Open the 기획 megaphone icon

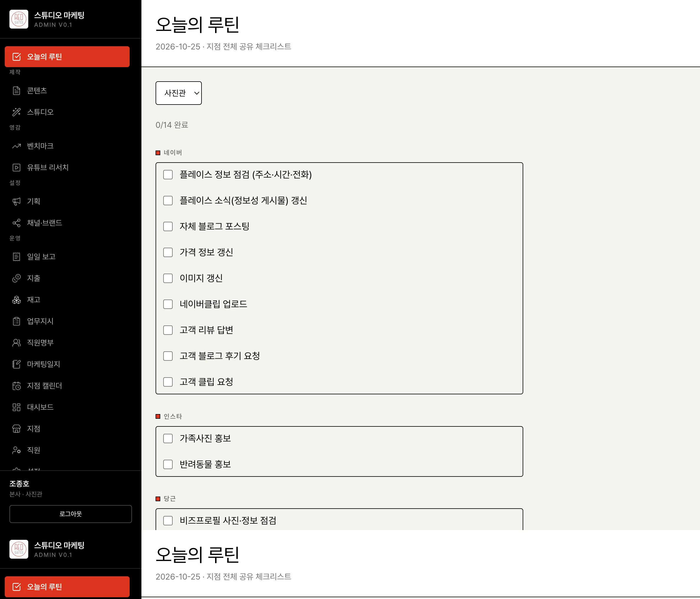coord(16,201)
